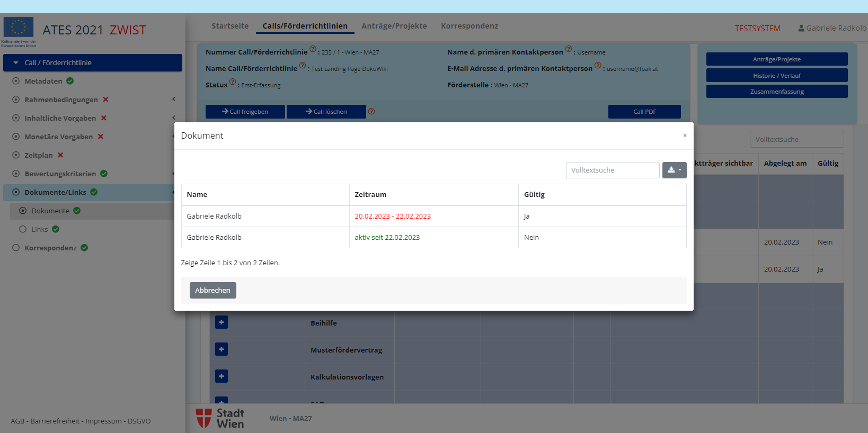This screenshot has height=433, width=868.
Task: Type in the dialog's Volltextsuche field
Action: (612, 170)
